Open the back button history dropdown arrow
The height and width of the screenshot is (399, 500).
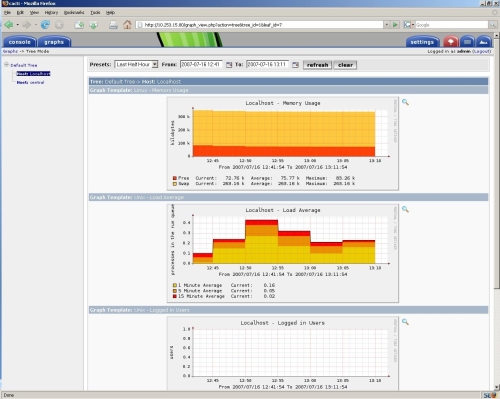pyautogui.click(x=18, y=25)
